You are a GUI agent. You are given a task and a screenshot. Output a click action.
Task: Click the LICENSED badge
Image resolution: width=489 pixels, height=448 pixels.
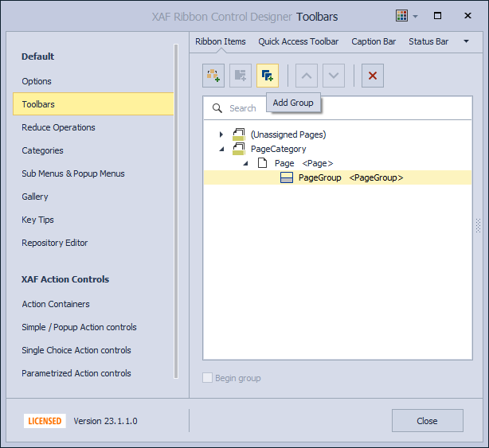tap(45, 421)
